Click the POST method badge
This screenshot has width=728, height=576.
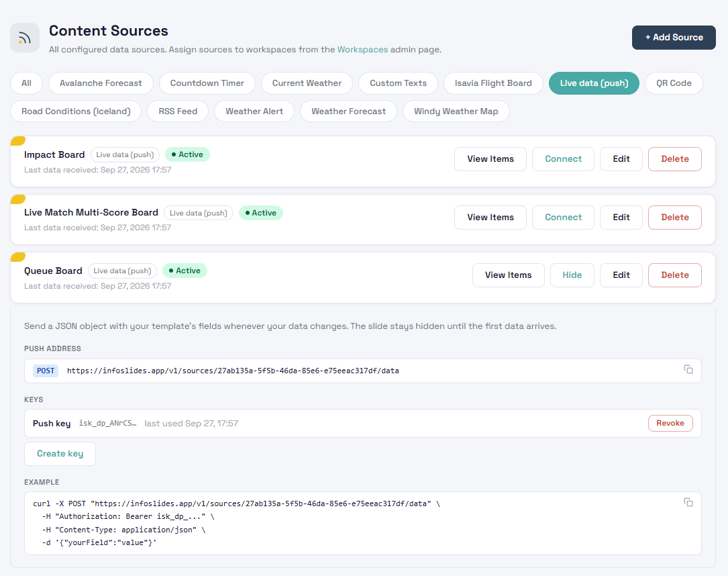click(46, 371)
